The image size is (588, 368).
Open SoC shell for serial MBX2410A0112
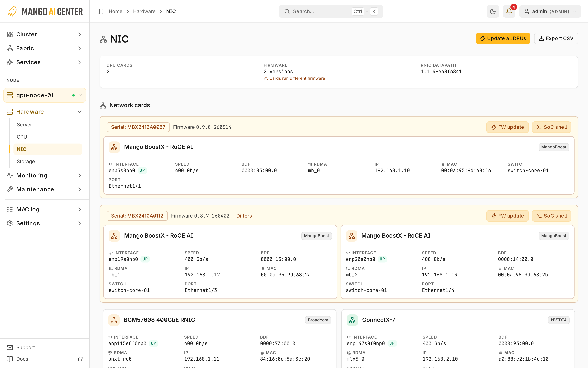point(552,216)
